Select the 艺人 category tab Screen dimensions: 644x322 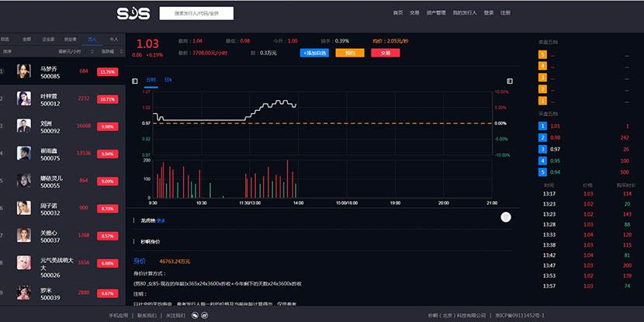click(92, 38)
